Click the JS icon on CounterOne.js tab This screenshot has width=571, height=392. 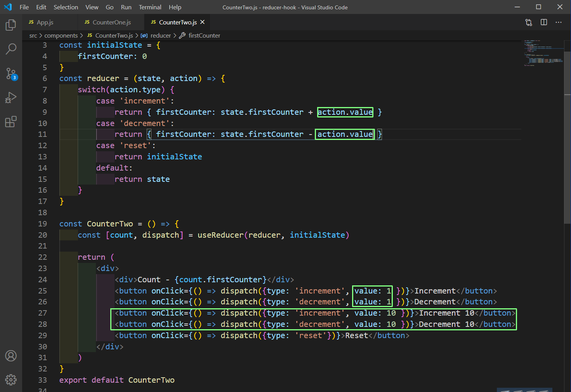pyautogui.click(x=87, y=22)
